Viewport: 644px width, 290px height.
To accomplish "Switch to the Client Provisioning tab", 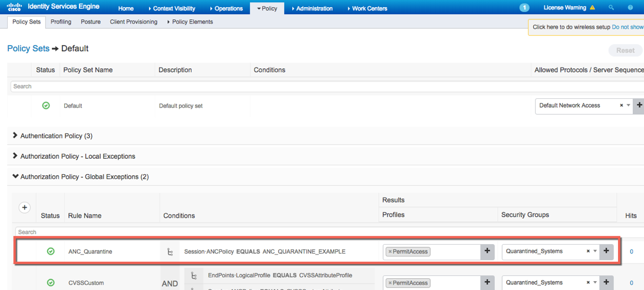I will click(x=134, y=22).
